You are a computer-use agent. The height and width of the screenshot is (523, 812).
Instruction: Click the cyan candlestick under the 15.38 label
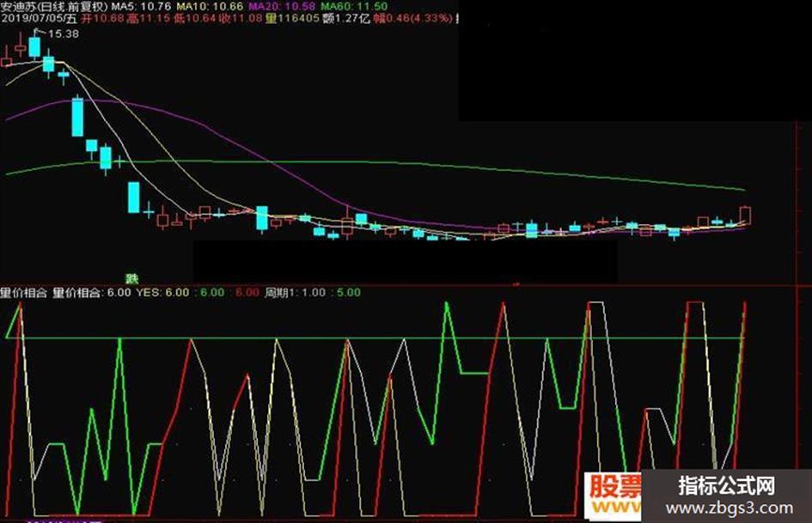tap(34, 46)
